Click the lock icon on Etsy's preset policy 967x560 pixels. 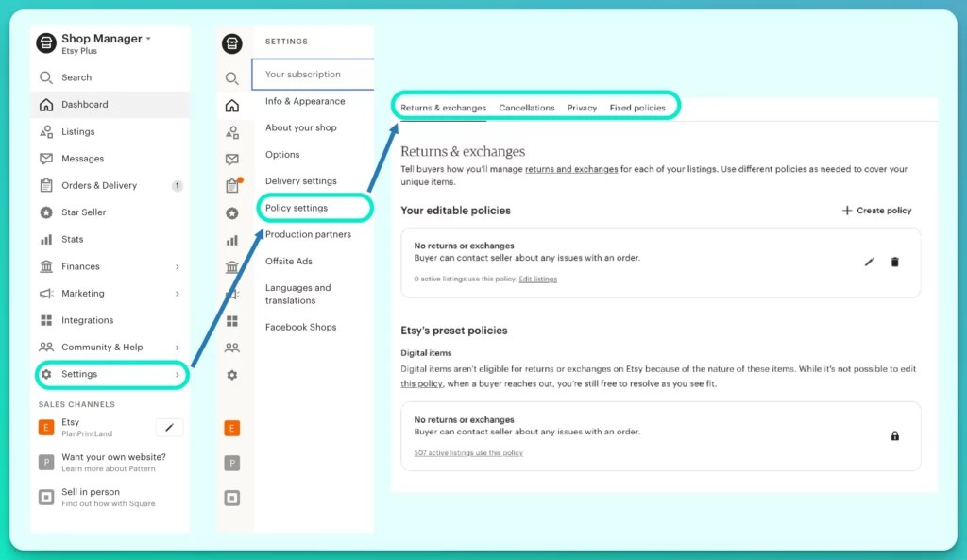[894, 437]
